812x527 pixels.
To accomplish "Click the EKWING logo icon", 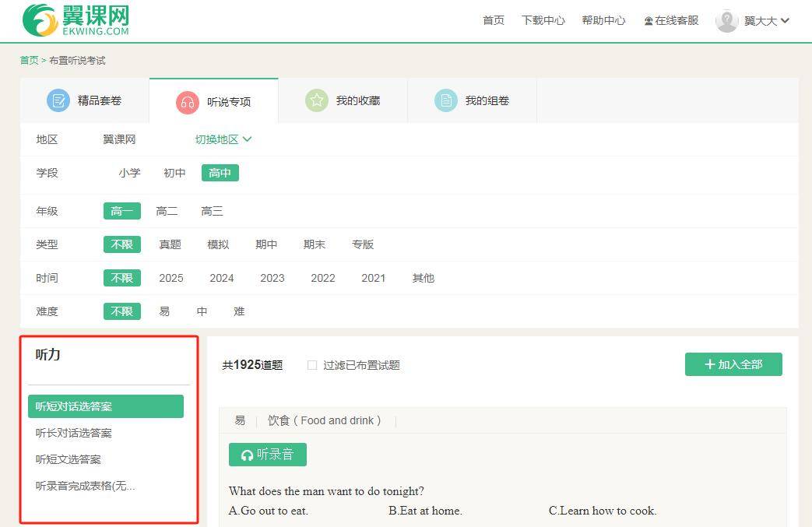I will pyautogui.click(x=40, y=20).
